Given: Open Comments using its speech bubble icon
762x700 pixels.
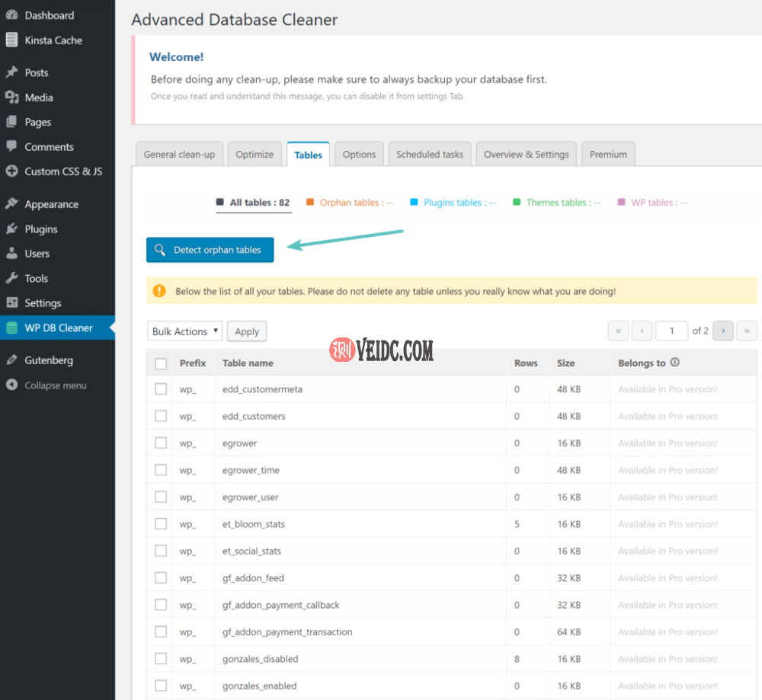Looking at the screenshot, I should (11, 146).
